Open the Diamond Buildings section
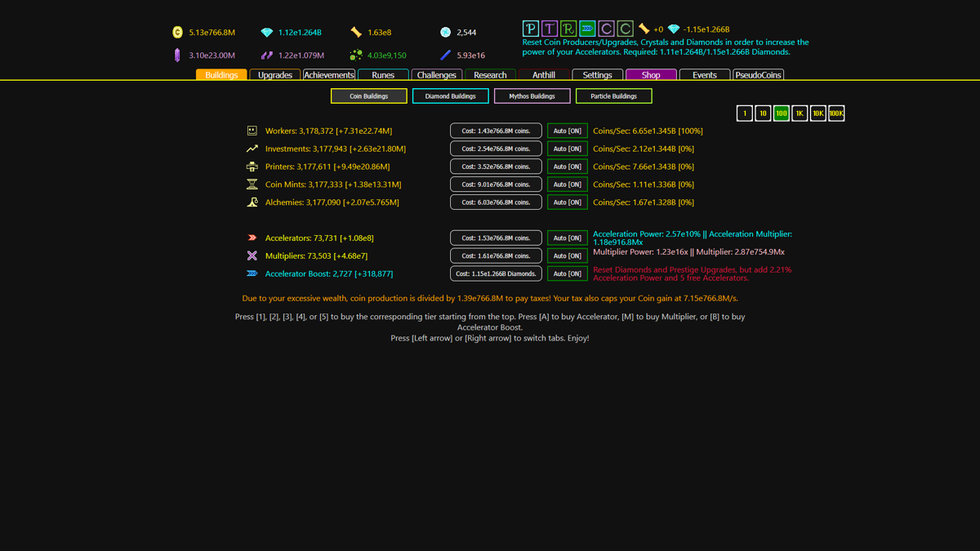 click(x=450, y=96)
